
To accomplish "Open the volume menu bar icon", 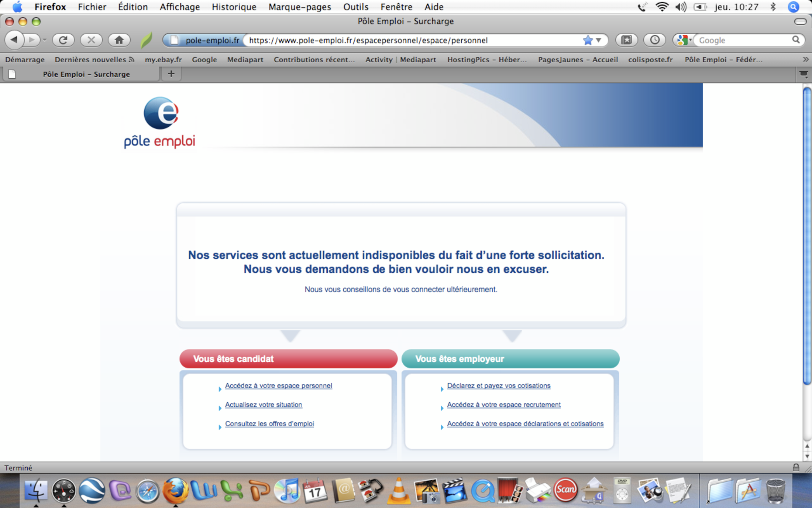I will pyautogui.click(x=681, y=7).
